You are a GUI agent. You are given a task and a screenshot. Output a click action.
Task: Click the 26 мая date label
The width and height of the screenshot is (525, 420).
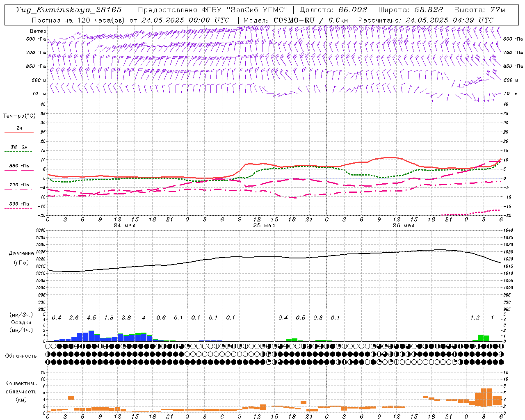(x=403, y=226)
